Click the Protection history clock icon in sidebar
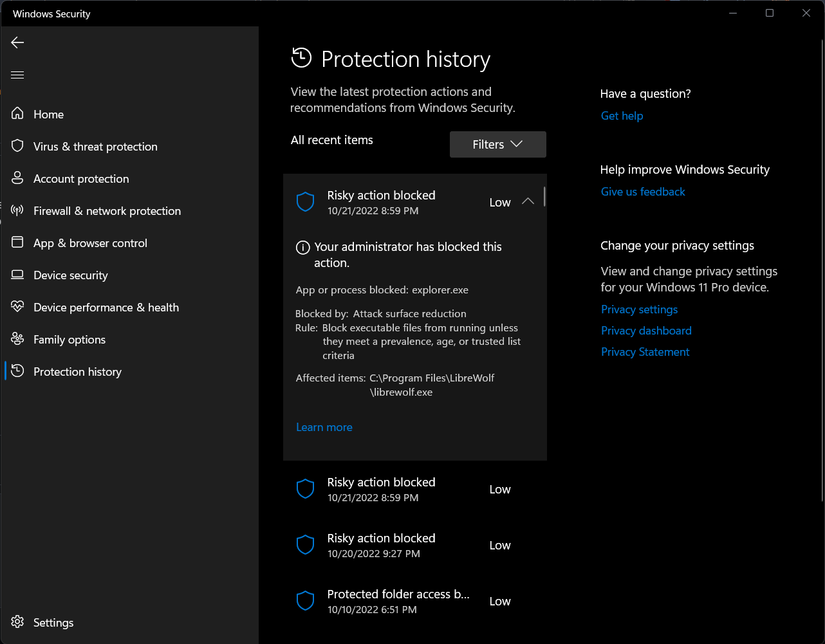 coord(17,371)
